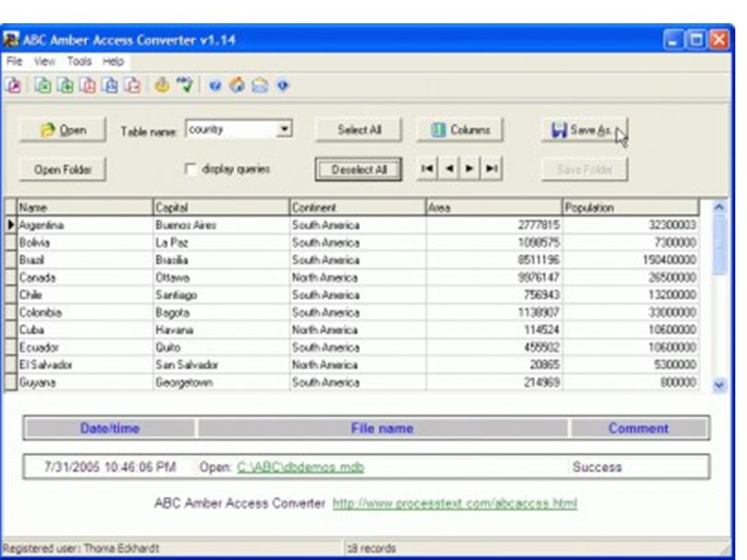Viewport: 747px width, 560px height.
Task: Click the Brazil name cell
Action: click(x=86, y=260)
